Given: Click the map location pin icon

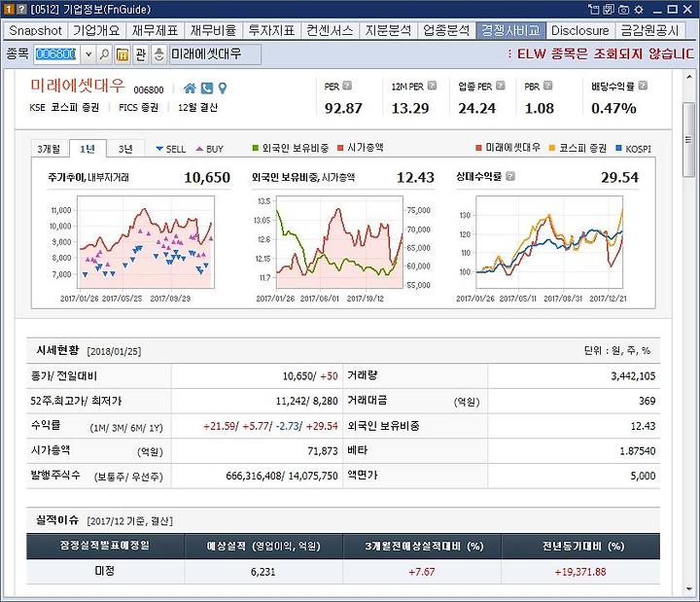Looking at the screenshot, I should (x=223, y=89).
